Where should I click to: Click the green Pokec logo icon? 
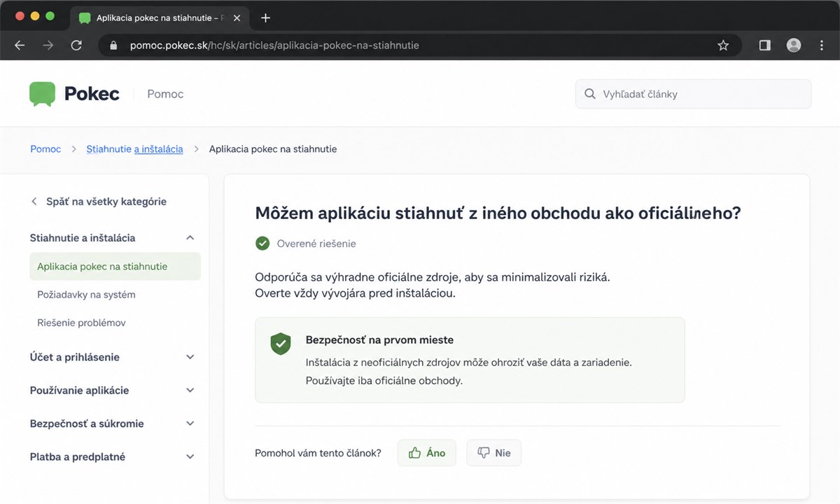pos(43,94)
